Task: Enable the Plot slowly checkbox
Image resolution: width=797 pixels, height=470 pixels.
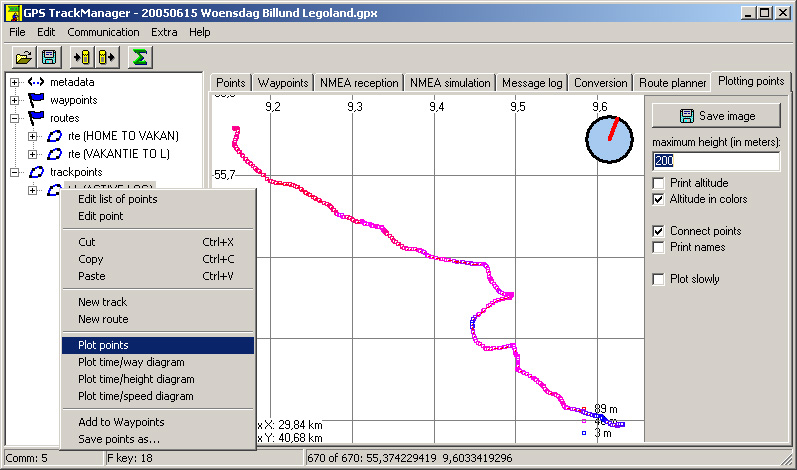Action: pos(658,279)
